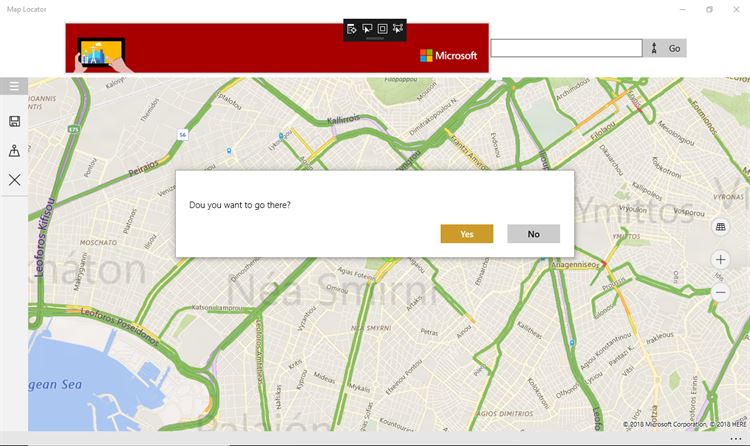Click the Katsoni Lamprou street label
The height and width of the screenshot is (446, 750).
(x=217, y=308)
